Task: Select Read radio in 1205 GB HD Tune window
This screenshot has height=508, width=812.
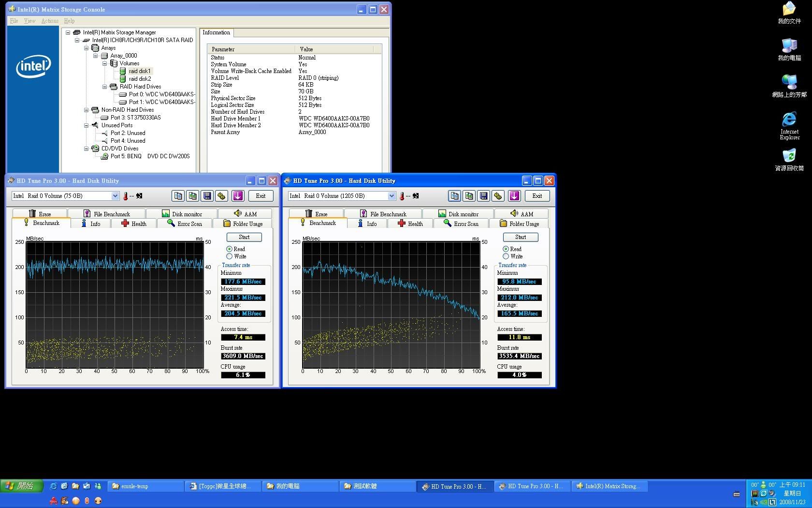Action: pyautogui.click(x=506, y=249)
